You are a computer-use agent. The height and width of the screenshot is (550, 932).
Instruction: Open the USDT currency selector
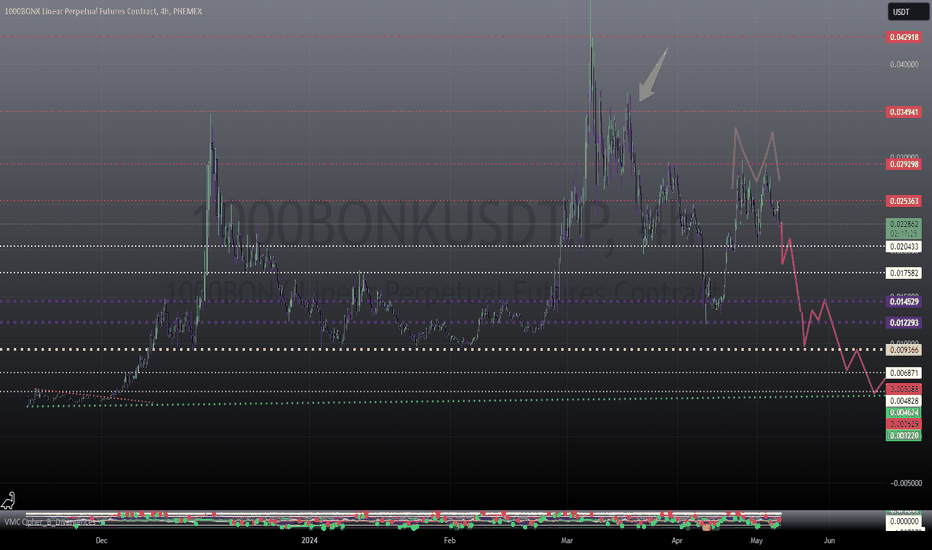(908, 12)
